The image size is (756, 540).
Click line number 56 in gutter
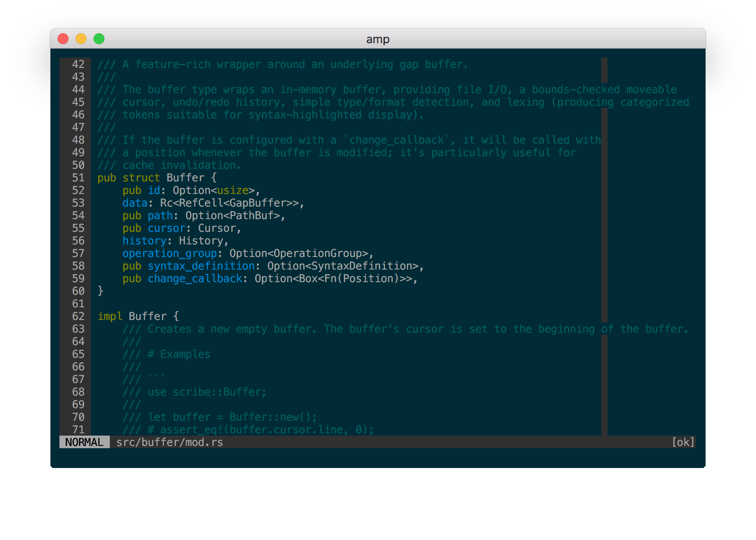tap(78, 241)
